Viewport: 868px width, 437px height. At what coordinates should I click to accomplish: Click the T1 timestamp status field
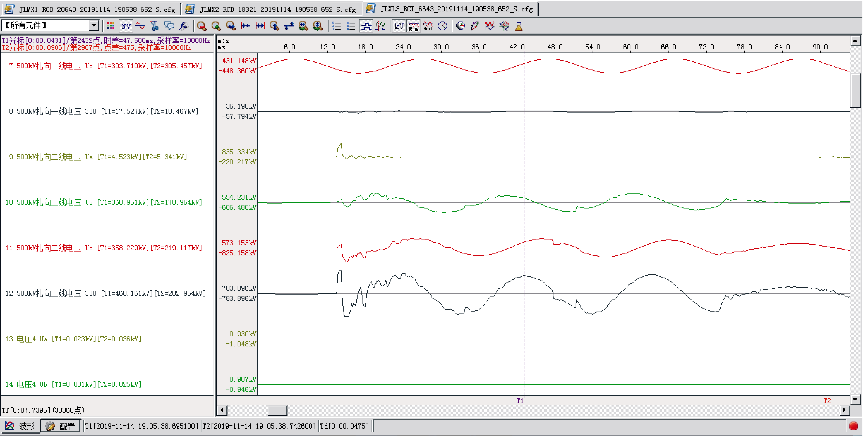(142, 426)
